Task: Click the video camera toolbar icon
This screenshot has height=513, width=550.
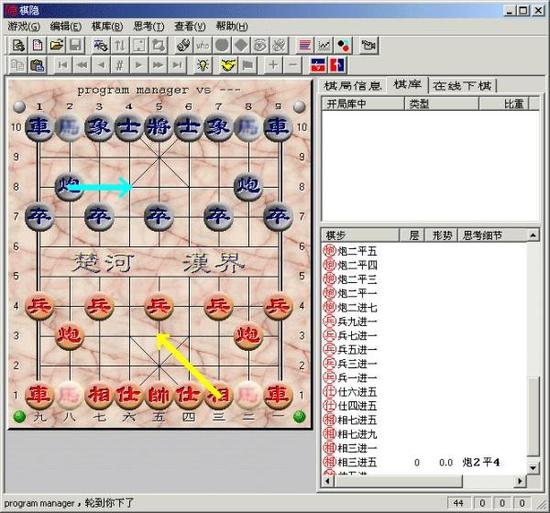Action: pos(368,45)
